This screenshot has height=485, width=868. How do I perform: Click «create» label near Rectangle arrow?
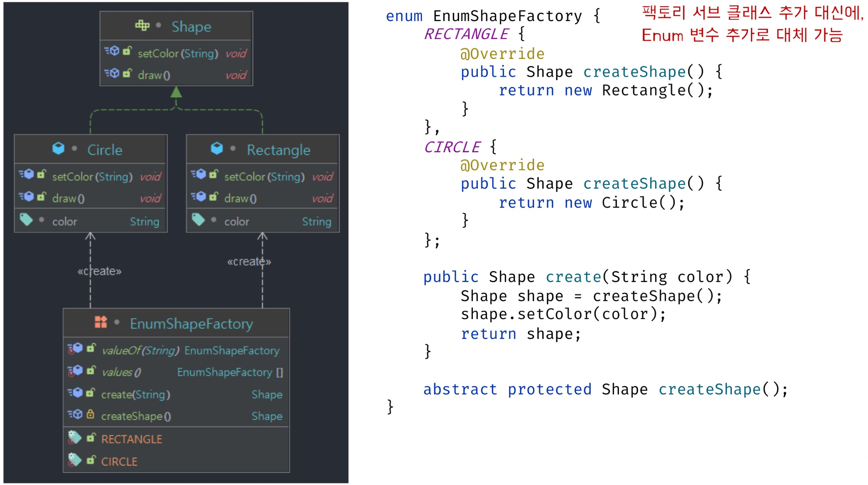click(249, 262)
